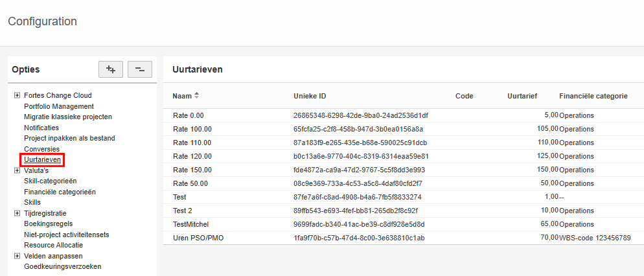This screenshot has width=644, height=276.
Task: Expand the Tijdregistratie tree node
Action: pos(17,213)
